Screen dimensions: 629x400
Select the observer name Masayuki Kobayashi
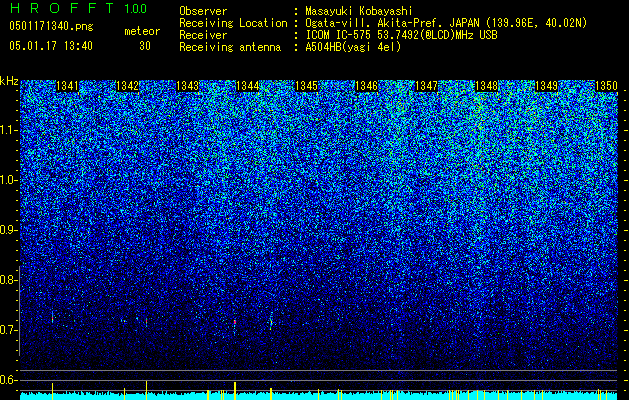click(x=359, y=11)
